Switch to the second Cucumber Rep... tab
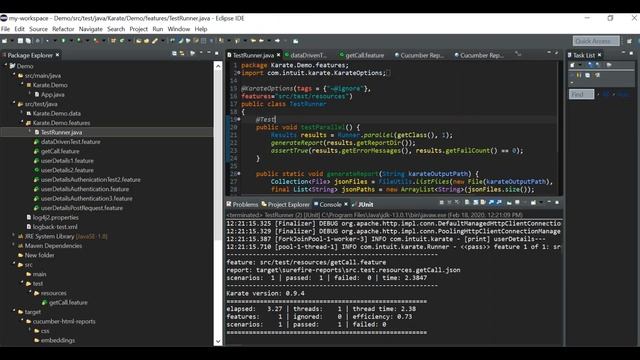 (x=479, y=55)
